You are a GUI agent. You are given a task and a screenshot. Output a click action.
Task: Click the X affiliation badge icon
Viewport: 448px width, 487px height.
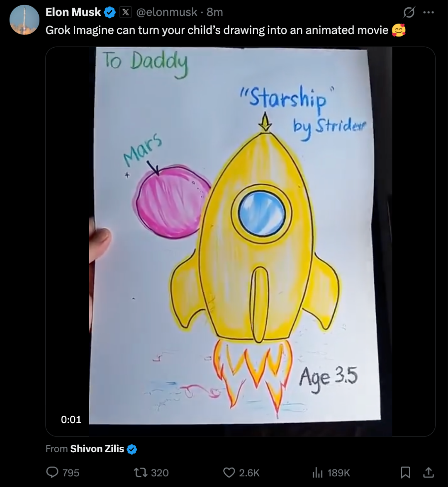point(126,12)
